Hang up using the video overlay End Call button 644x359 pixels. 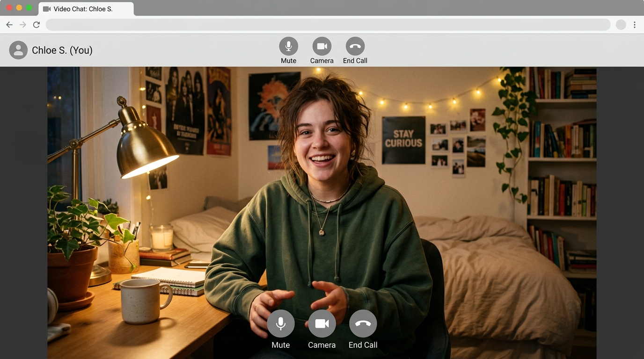click(363, 323)
